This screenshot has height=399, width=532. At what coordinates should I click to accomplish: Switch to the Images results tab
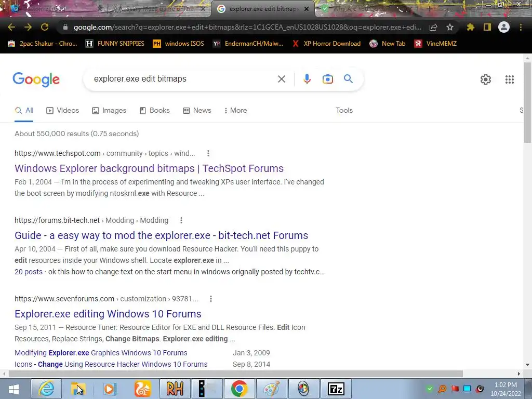click(x=109, y=111)
